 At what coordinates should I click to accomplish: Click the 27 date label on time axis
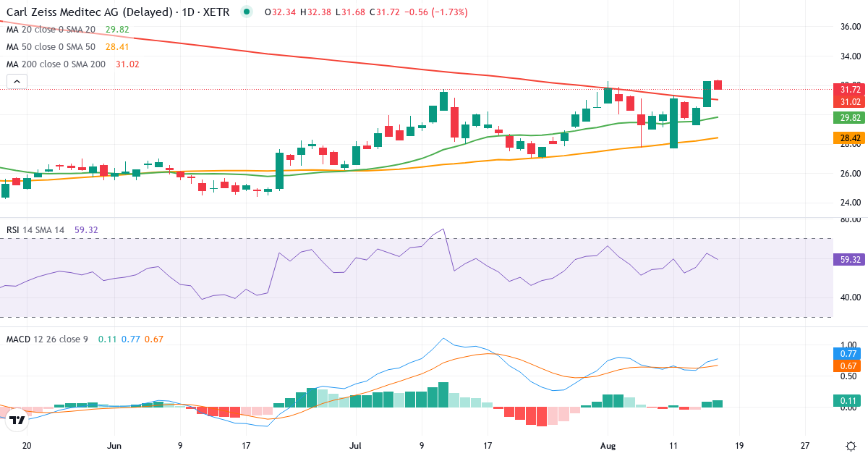click(x=805, y=445)
